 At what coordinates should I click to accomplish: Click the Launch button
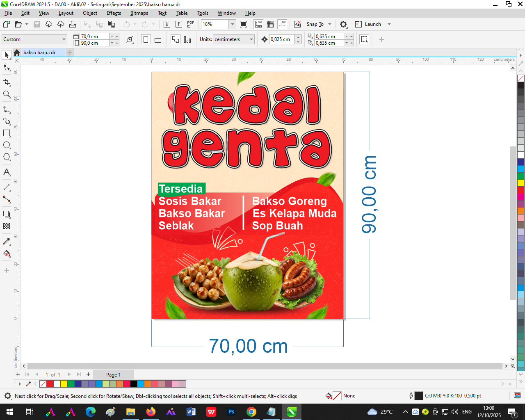tap(372, 24)
